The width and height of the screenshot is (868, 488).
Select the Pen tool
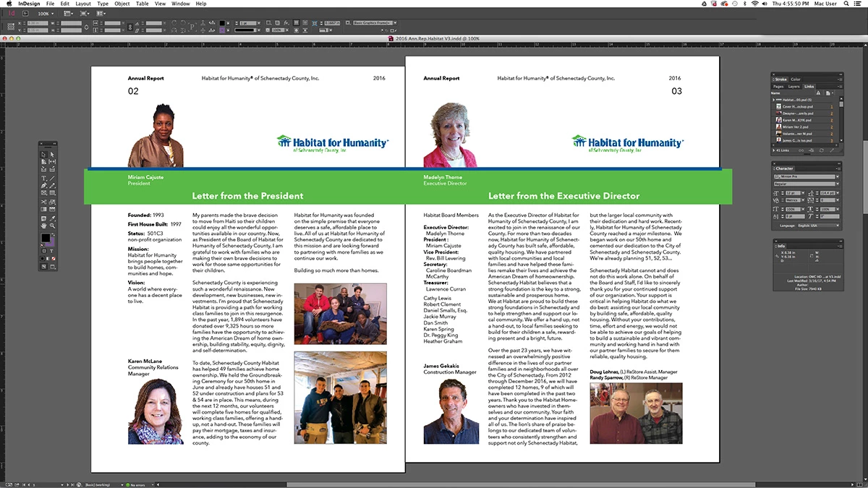click(x=43, y=186)
